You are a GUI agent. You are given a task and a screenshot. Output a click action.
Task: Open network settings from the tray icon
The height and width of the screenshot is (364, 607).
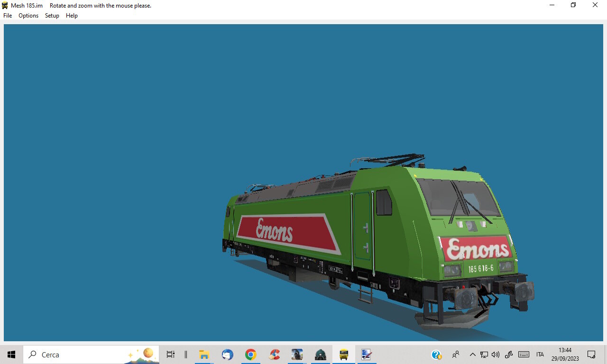pos(484,355)
